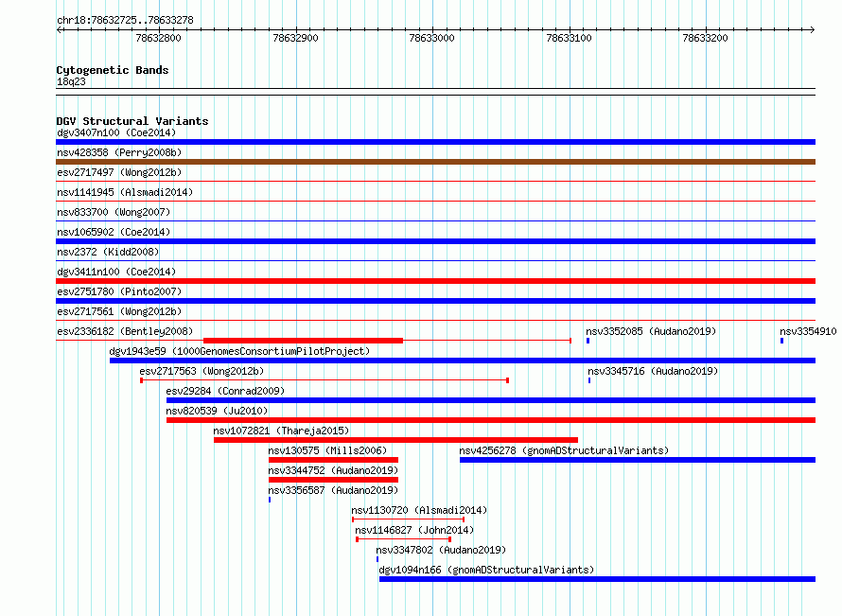This screenshot has height=616, width=842.
Task: Select the brown nsv428358 (Perry2008b) bar
Action: coord(435,162)
